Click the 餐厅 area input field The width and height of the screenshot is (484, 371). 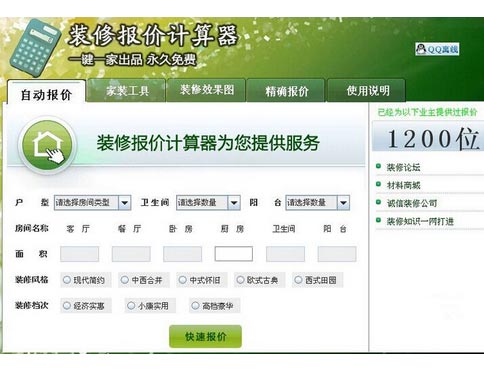tap(131, 254)
